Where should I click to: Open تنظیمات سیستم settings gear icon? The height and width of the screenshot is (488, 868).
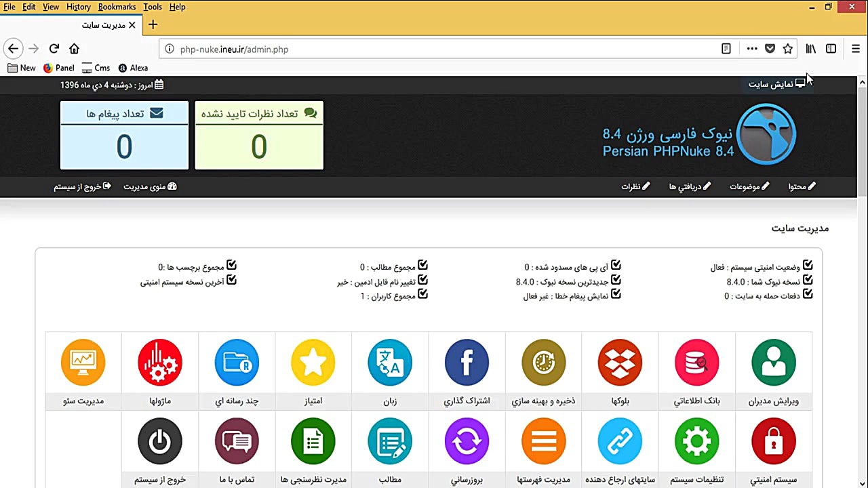(696, 441)
